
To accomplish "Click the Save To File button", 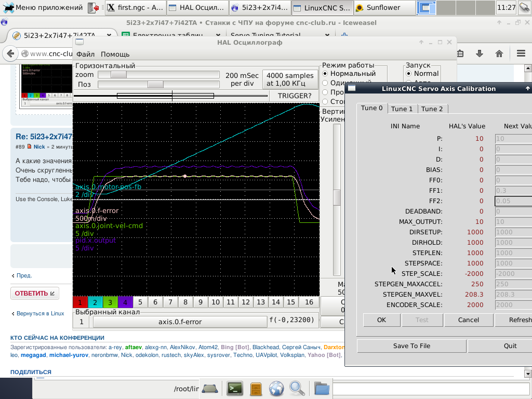I will tap(411, 346).
